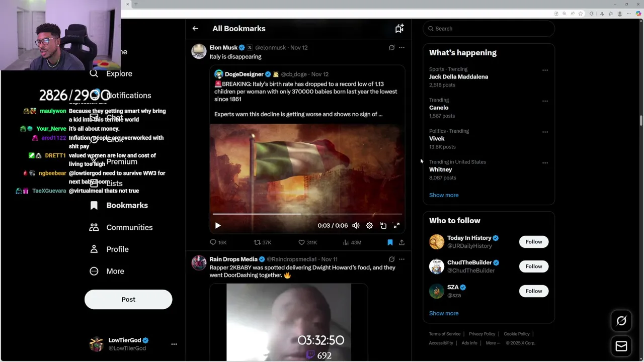
Task: Share Elon Musk's post
Action: coord(401,242)
